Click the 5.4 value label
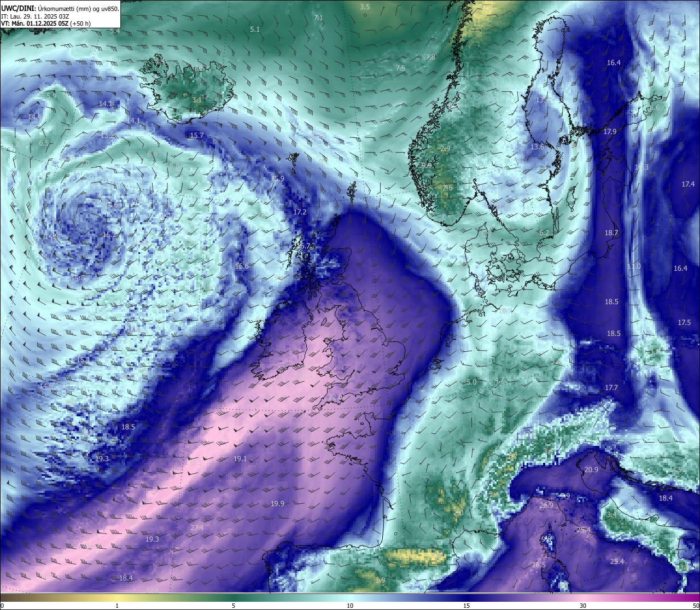 point(115,31)
